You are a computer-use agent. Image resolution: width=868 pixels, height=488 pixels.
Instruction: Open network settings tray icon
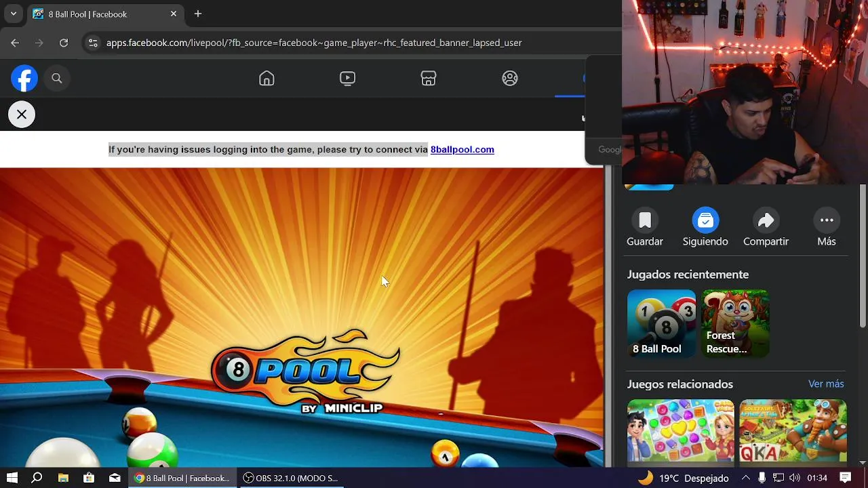[778, 478]
